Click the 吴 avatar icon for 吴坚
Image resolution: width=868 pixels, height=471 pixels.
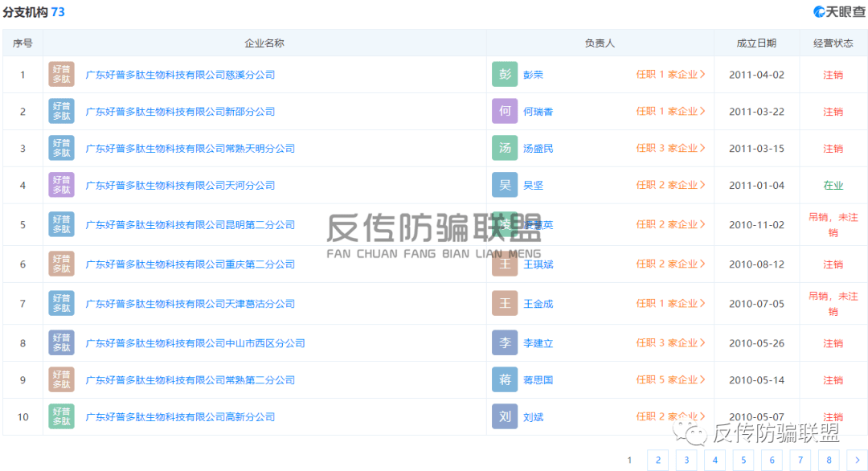coord(505,186)
